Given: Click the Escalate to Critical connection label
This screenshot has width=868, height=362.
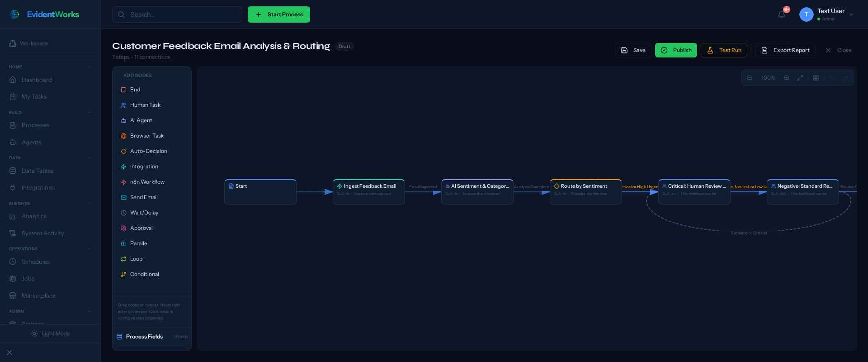Looking at the screenshot, I should 749,233.
